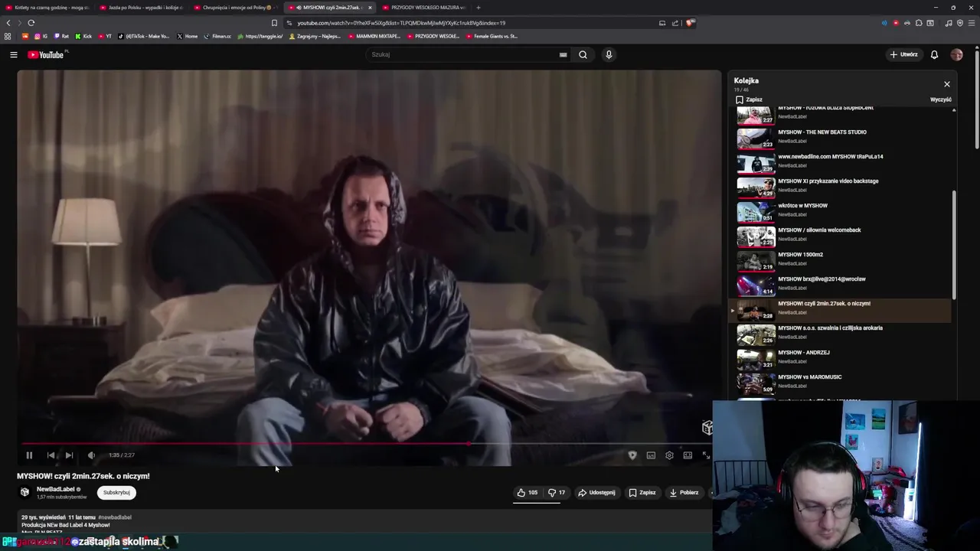Play MYSHOW / siłownia welcomeback
This screenshot has width=980, height=551.
point(844,235)
